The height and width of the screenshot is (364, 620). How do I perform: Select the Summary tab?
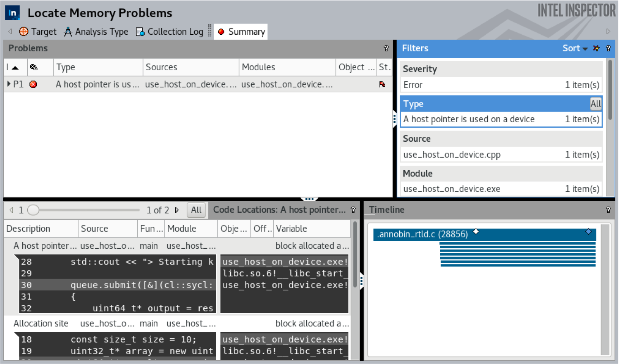tap(241, 31)
